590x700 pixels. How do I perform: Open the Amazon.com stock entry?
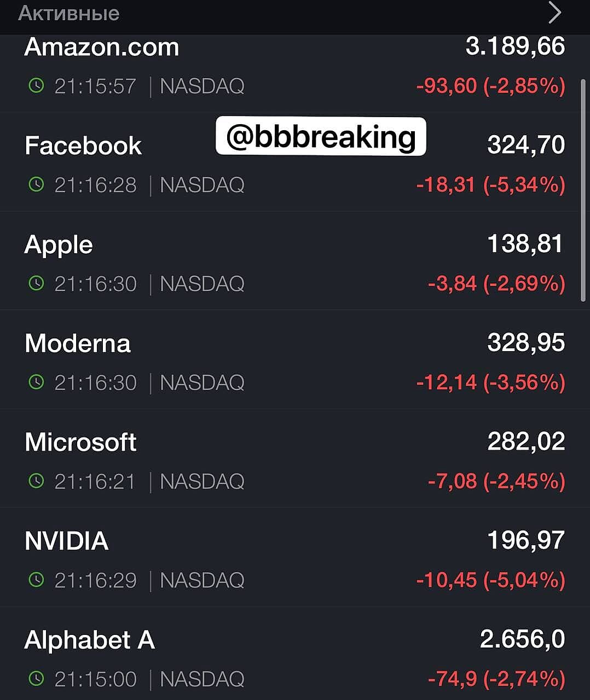[x=102, y=48]
